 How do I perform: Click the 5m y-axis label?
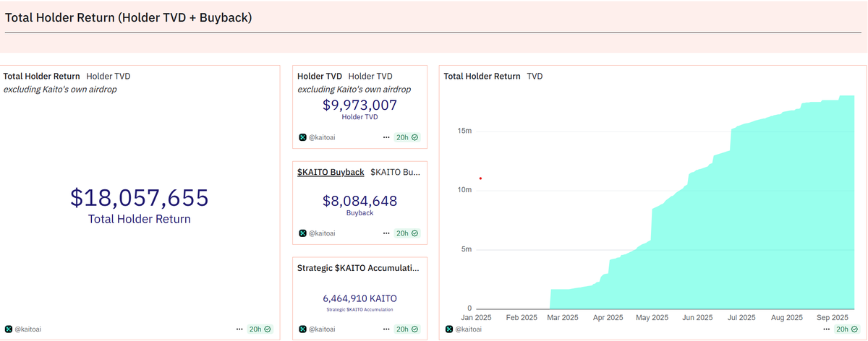[x=467, y=249]
